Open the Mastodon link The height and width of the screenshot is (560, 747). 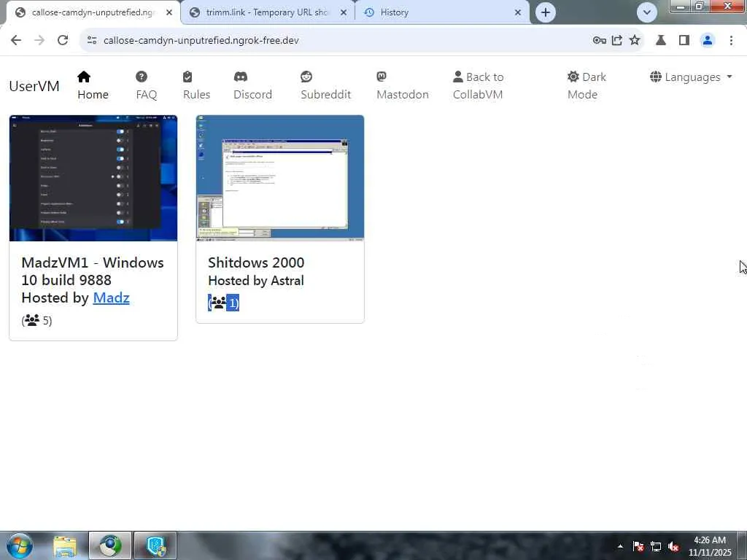[x=403, y=86]
